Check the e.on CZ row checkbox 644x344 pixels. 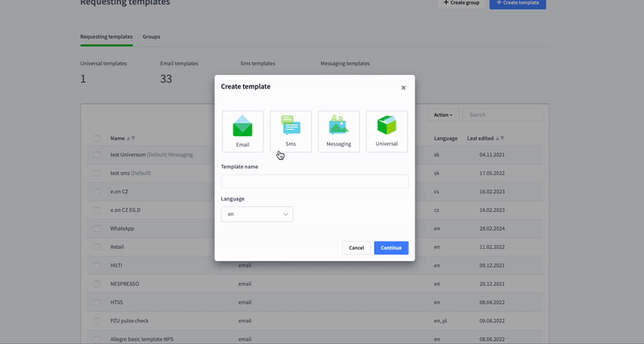coord(97,192)
